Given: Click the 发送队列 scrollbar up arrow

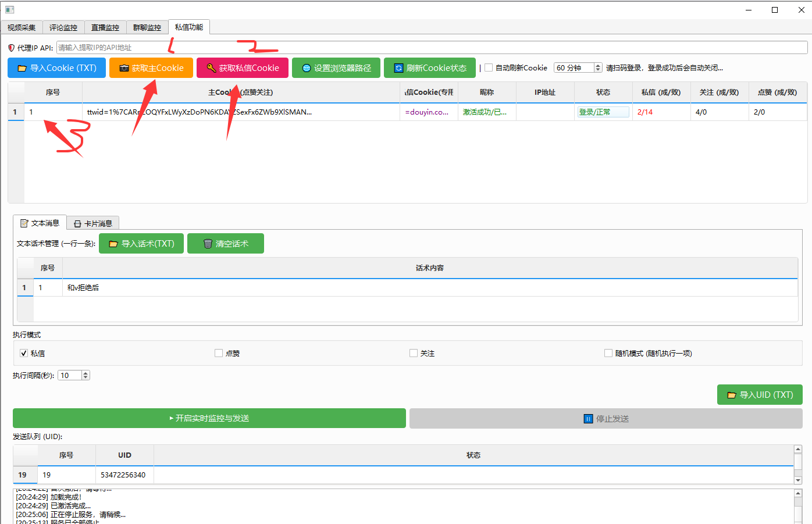Looking at the screenshot, I should click(x=798, y=449).
